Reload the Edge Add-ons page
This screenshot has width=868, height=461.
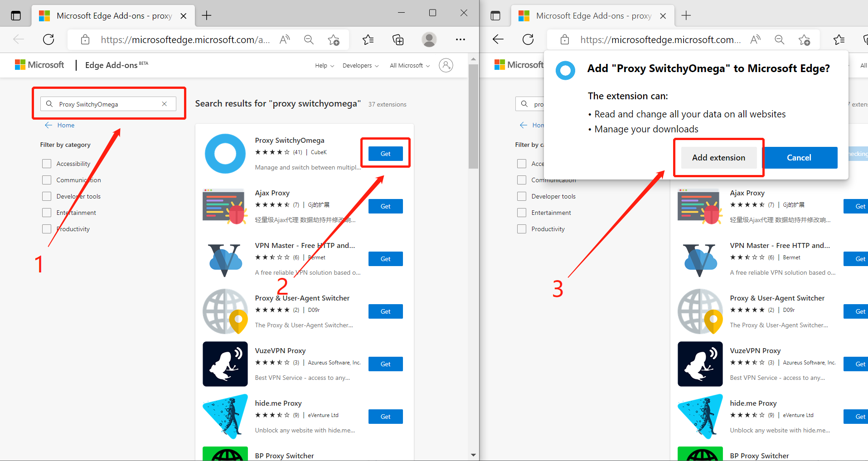(48, 39)
